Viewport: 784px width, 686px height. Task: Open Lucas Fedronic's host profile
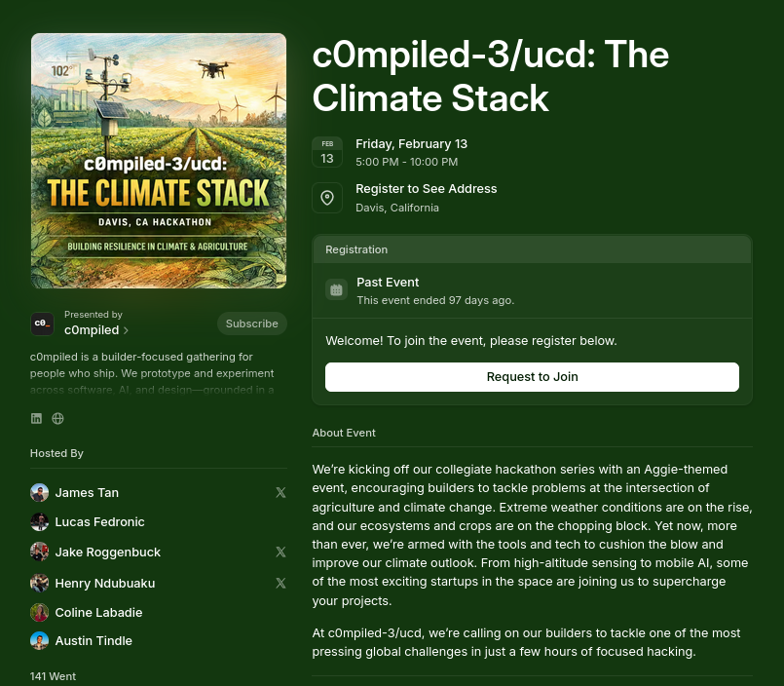pos(99,522)
